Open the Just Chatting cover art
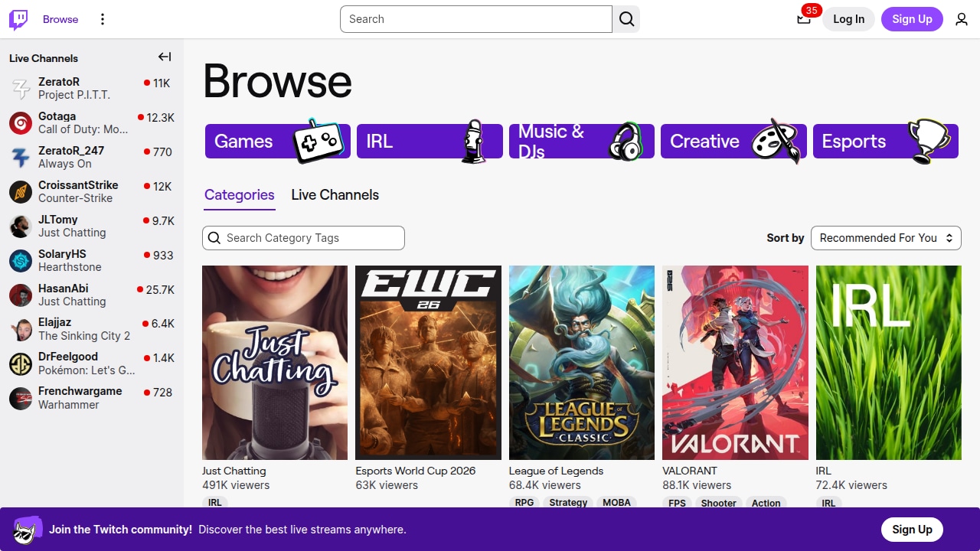 275,363
